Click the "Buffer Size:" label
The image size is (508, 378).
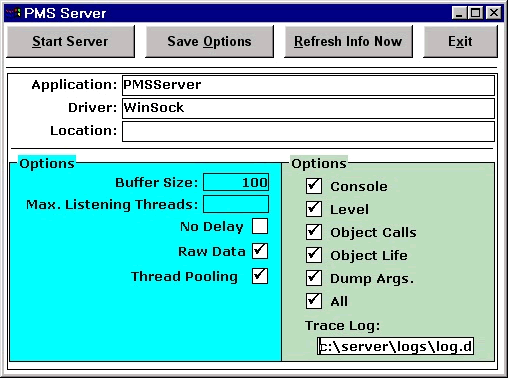(157, 183)
